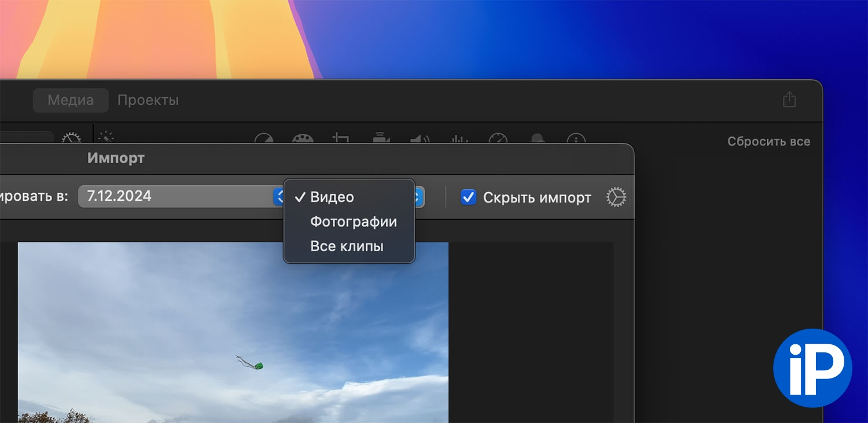Open the Clip Filter overlapping-circles tool

click(537, 139)
